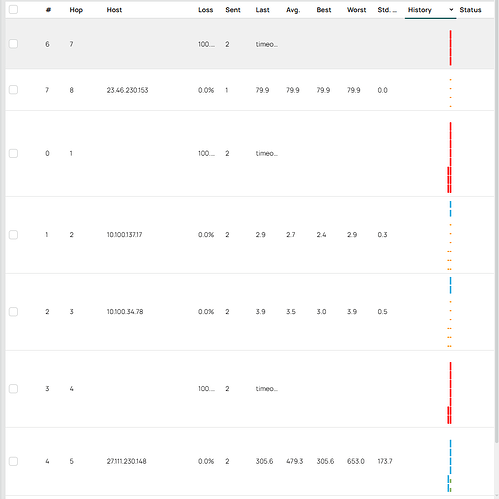Open the history sparkline for 27.111.230.148
Image resolution: width=499 pixels, height=499 pixels.
[x=449, y=466]
